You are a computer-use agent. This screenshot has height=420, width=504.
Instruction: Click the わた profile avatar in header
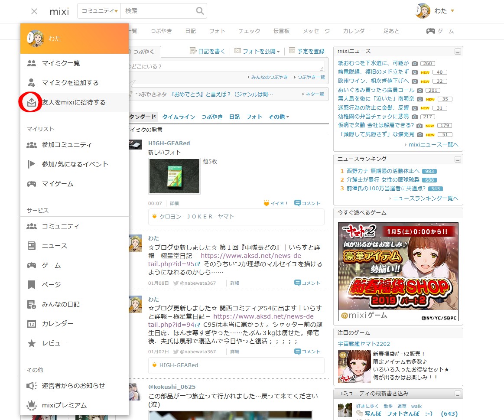pyautogui.click(x=423, y=10)
